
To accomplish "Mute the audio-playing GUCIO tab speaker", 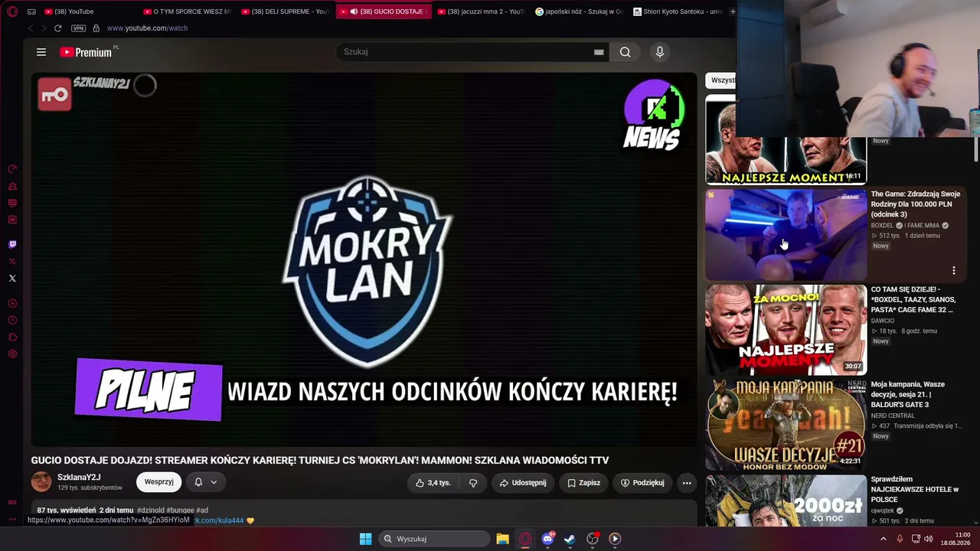I will 354,11.
